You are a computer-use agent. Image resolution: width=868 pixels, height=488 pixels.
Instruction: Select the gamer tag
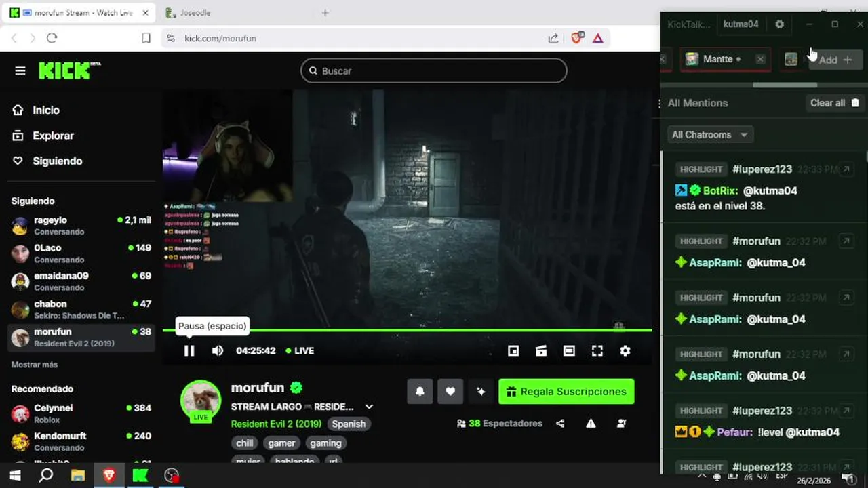click(281, 443)
